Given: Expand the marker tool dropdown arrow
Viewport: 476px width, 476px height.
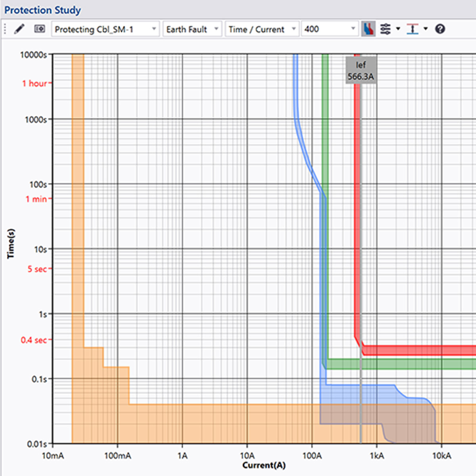Looking at the screenshot, I should coord(426,29).
